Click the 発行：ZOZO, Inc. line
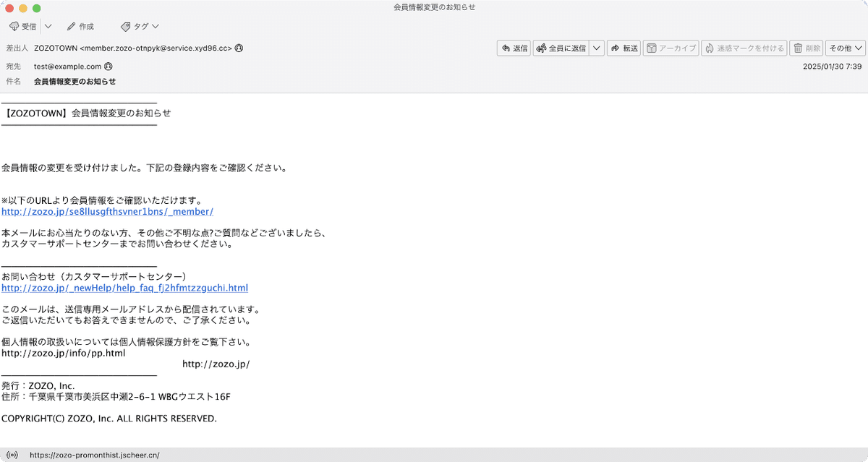This screenshot has height=462, width=868. click(x=38, y=385)
